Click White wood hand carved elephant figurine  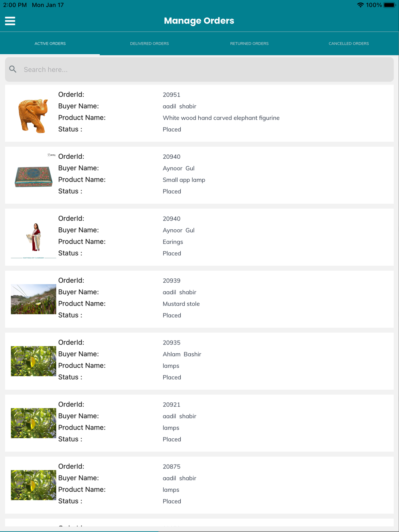(x=221, y=118)
